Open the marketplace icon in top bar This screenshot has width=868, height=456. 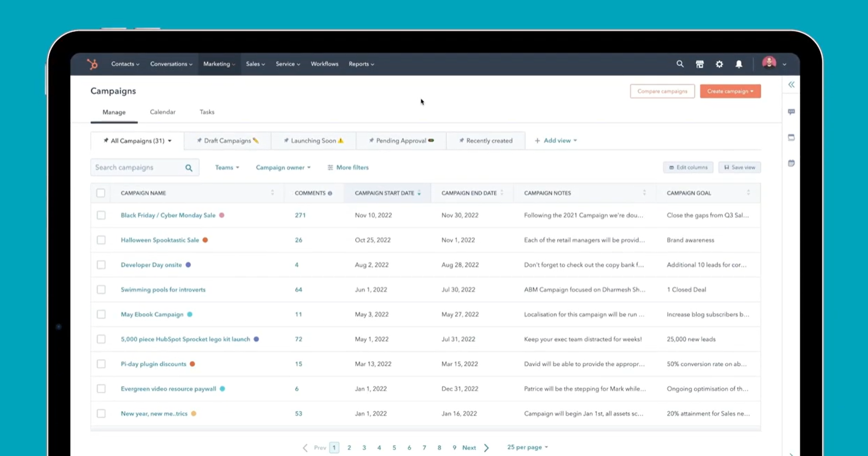[700, 64]
